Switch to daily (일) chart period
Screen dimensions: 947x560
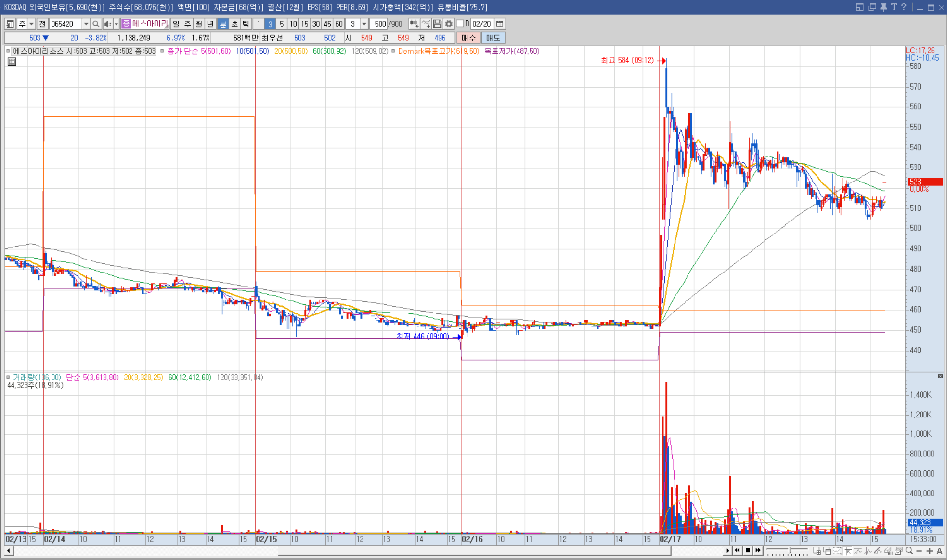176,24
